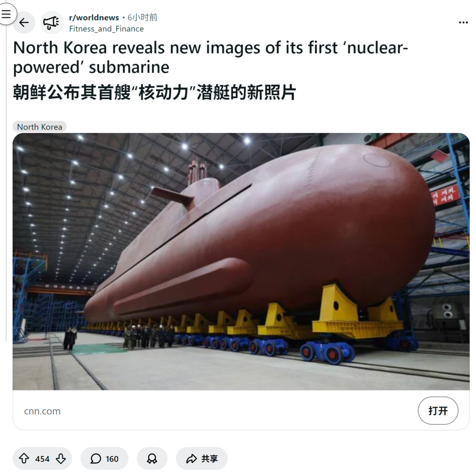Click the share arrow icon
Screen dimensions: 476x474
tap(191, 459)
